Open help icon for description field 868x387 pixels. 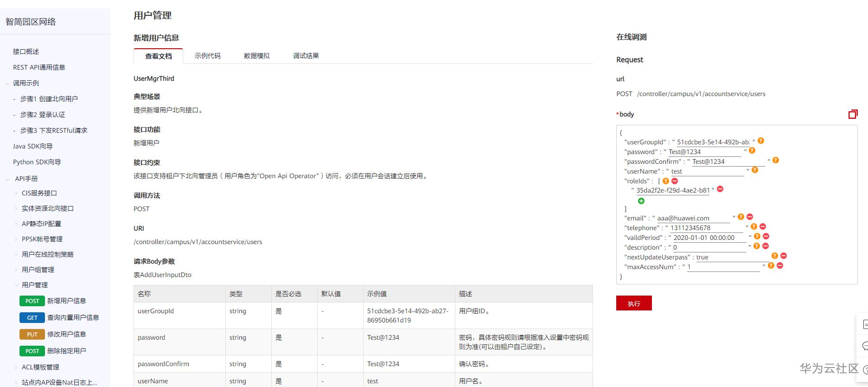pos(757,246)
